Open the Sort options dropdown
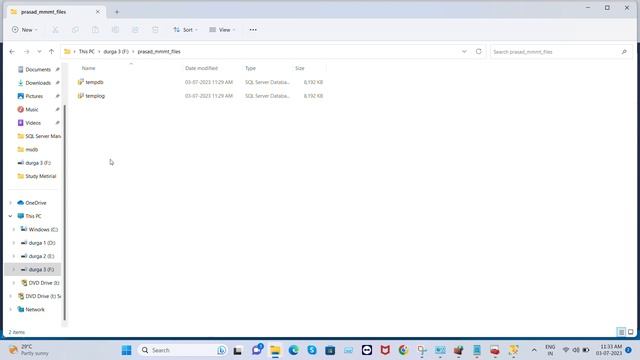 pos(185,30)
